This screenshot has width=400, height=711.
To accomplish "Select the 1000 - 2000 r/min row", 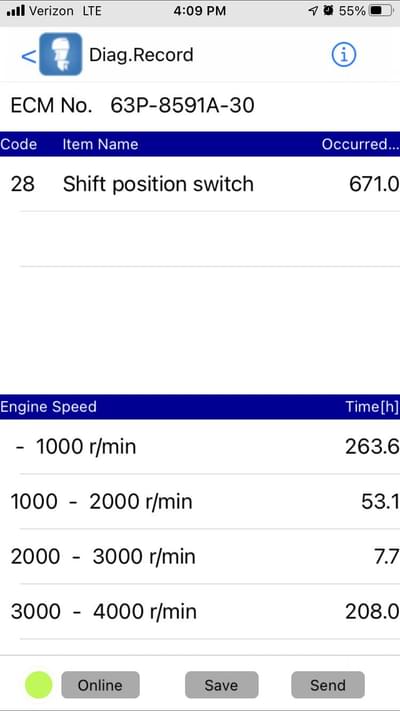I will point(200,502).
